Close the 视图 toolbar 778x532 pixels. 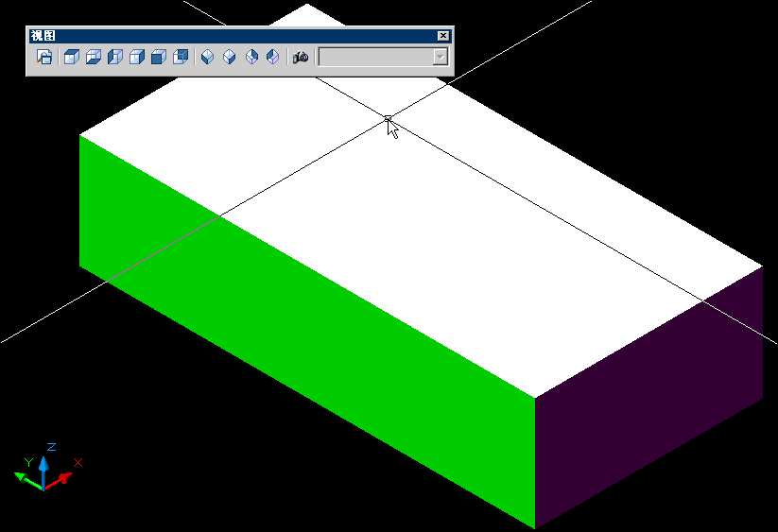(x=443, y=36)
